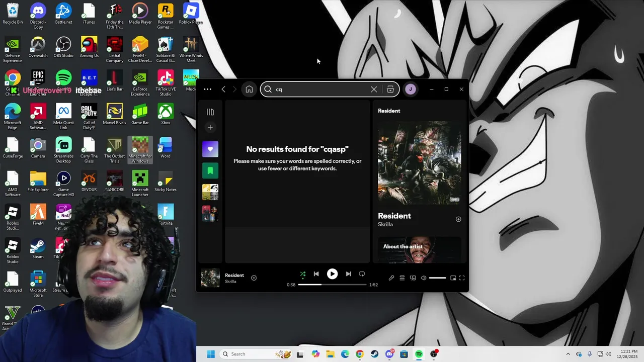Toggle repeat in Spotify player
The height and width of the screenshot is (362, 644).
(x=362, y=274)
